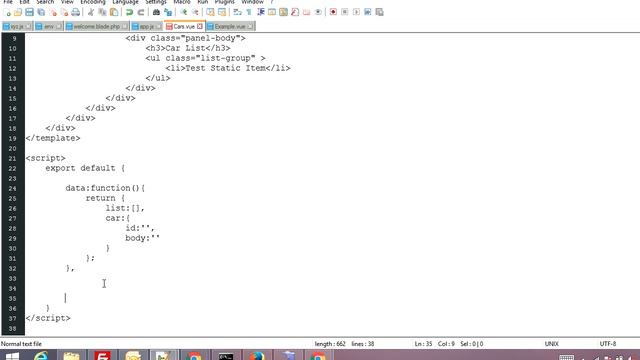
Task: Click the Save recorded macro icon
Action: (x=379, y=12)
